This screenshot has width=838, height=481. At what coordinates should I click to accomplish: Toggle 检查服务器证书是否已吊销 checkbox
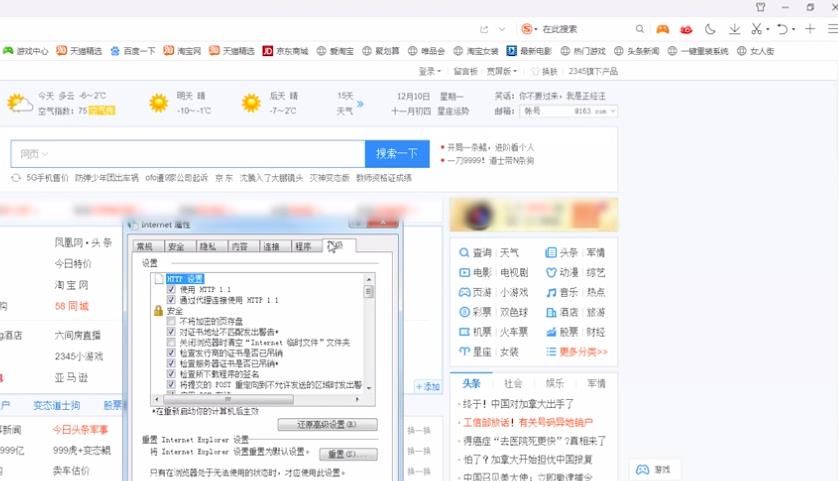[x=171, y=363]
